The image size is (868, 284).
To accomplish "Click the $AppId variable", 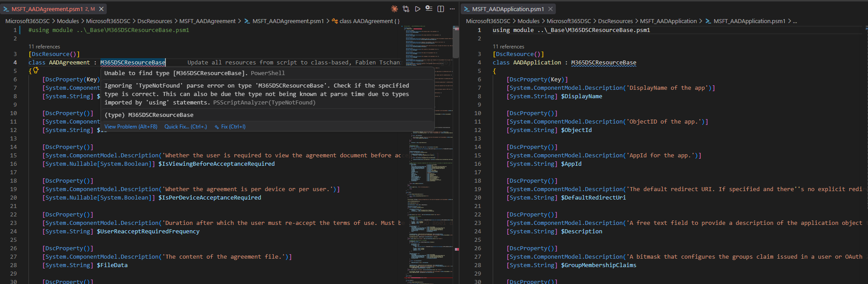I will tap(571, 164).
